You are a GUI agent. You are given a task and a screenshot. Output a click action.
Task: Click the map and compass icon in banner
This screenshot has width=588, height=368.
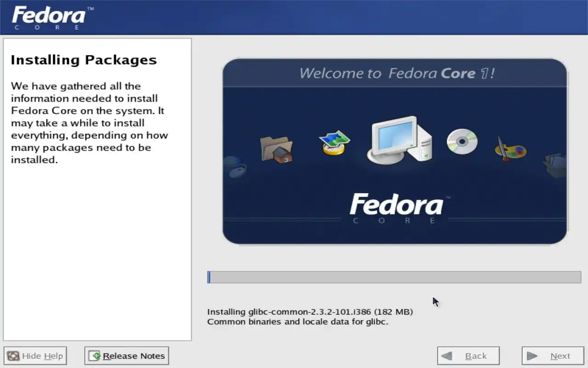pos(334,143)
